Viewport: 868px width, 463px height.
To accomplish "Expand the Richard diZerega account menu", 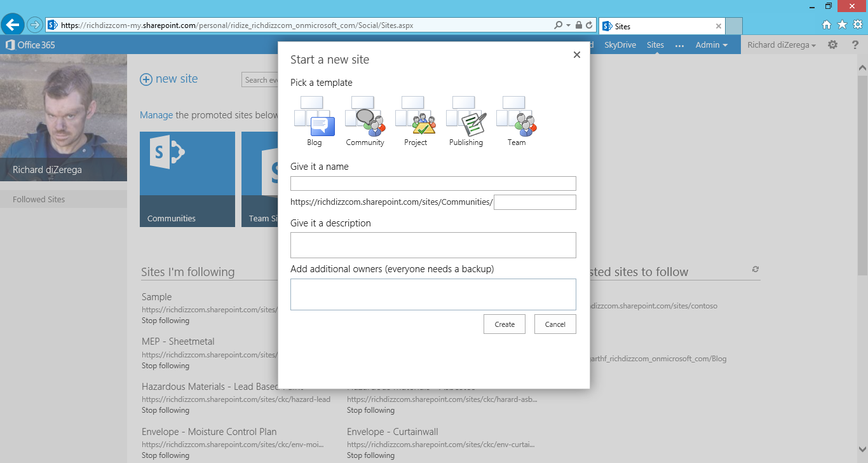I will pos(781,45).
